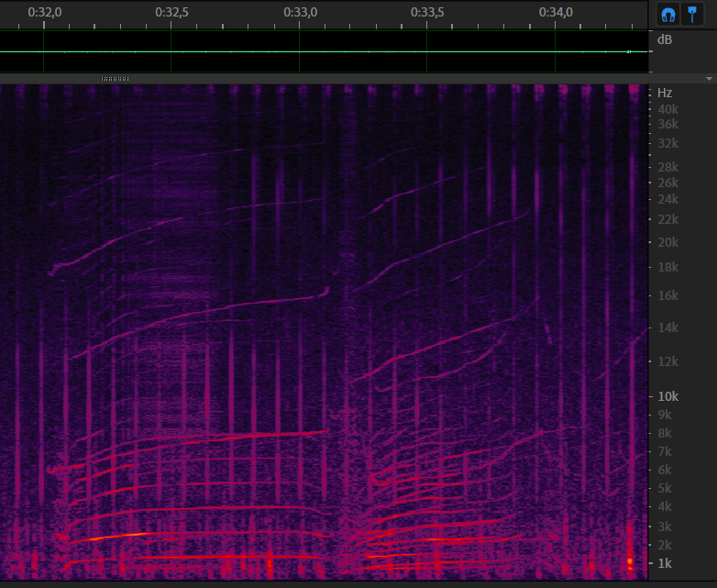Click the 0:34,0 time ruler mark
This screenshot has width=717, height=588.
(x=556, y=12)
